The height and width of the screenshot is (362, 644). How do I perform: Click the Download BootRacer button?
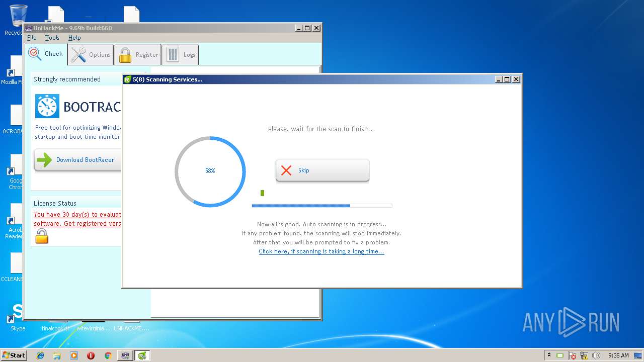tap(77, 160)
